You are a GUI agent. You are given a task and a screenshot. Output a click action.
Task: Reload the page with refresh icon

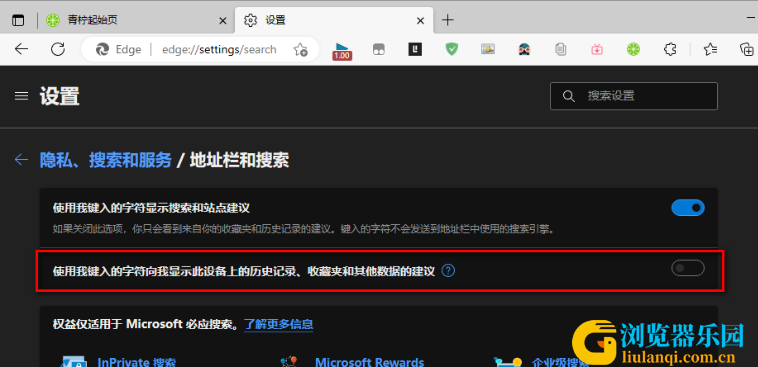(58, 49)
